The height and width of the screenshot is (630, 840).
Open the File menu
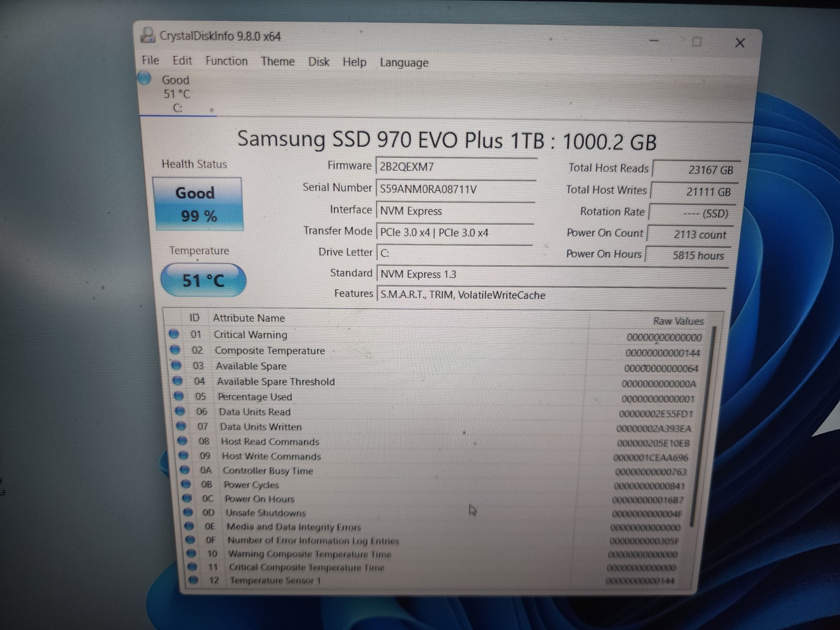(x=150, y=60)
